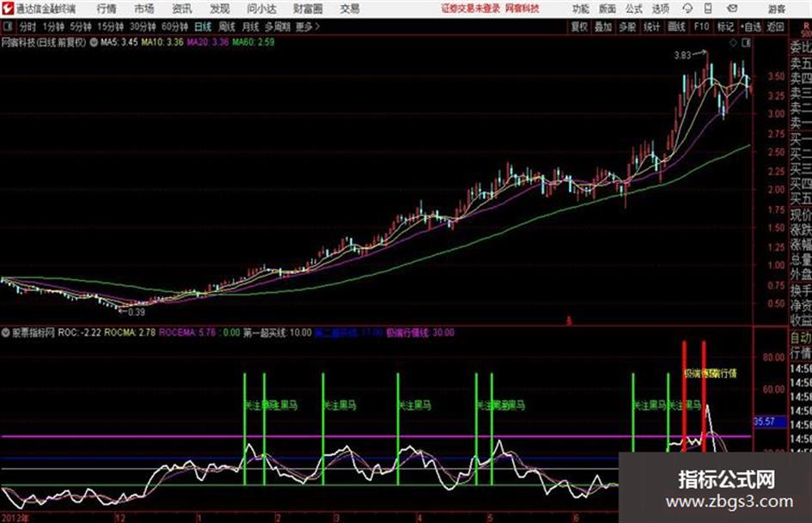This screenshot has height=523, width=812.
Task: Open the 交易 menu
Action: click(x=350, y=9)
